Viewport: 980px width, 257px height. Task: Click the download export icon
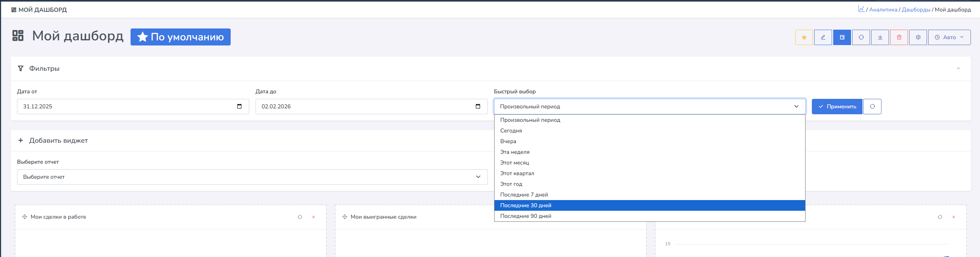pos(880,37)
